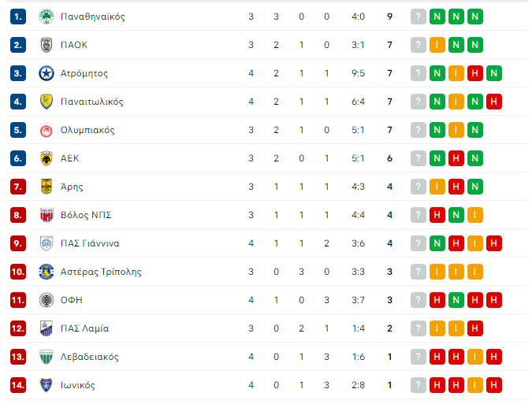Click the grey upcoming-match badge for Παναθηναϊκός
This screenshot has width=532, height=404.
click(x=418, y=17)
